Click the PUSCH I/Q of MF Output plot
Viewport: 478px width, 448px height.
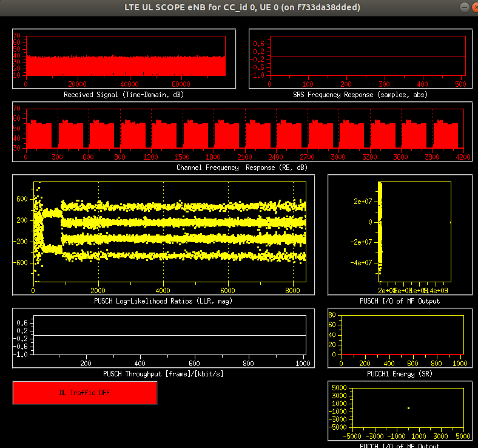(x=400, y=235)
